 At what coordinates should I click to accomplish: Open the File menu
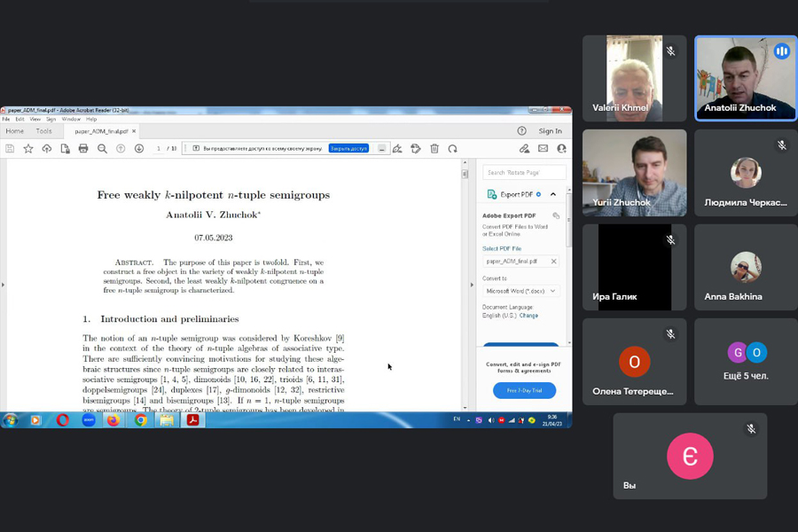point(6,119)
